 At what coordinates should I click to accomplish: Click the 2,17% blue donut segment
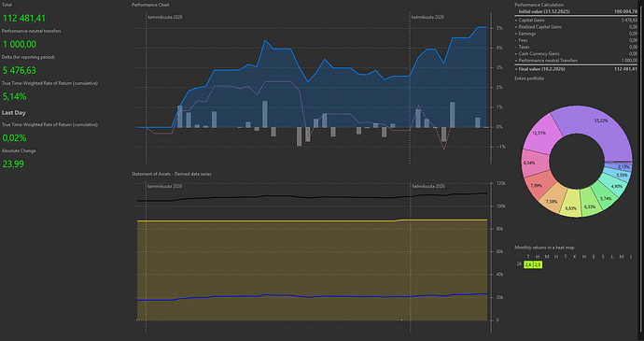pyautogui.click(x=620, y=167)
